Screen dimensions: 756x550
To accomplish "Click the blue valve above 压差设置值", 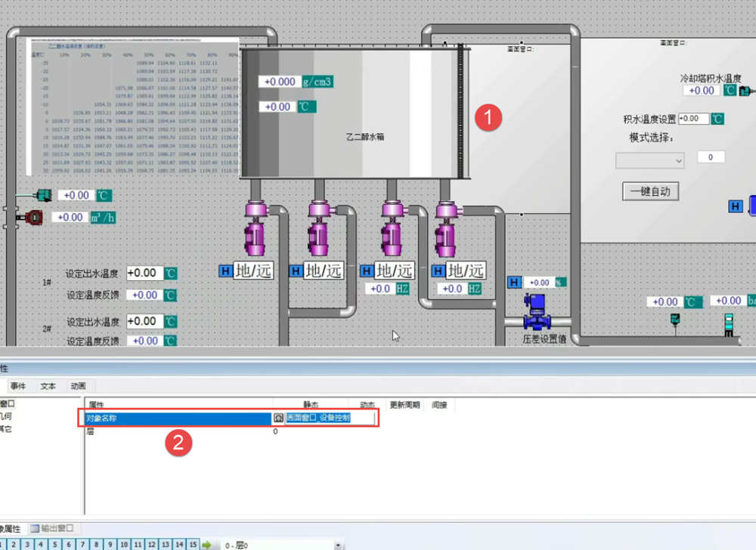I will [537, 310].
